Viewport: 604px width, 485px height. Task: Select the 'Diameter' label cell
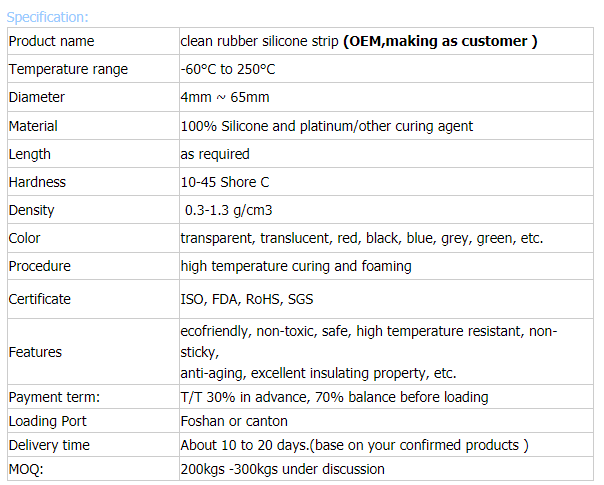tap(93, 97)
